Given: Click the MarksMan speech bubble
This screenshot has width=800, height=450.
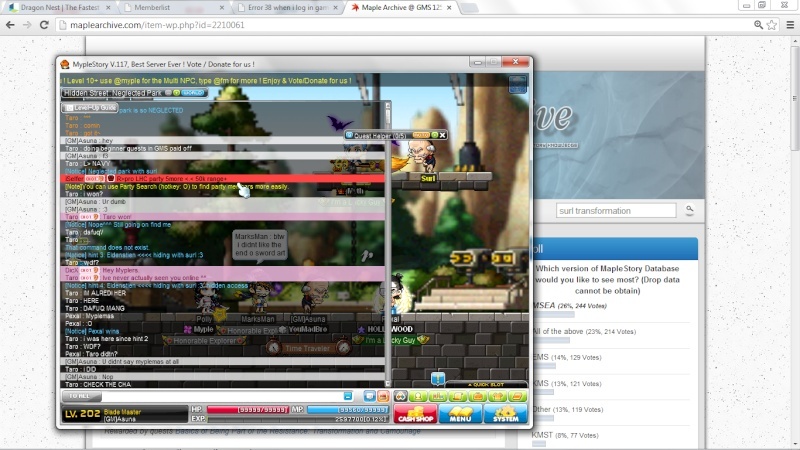Looking at the screenshot, I should 260,245.
